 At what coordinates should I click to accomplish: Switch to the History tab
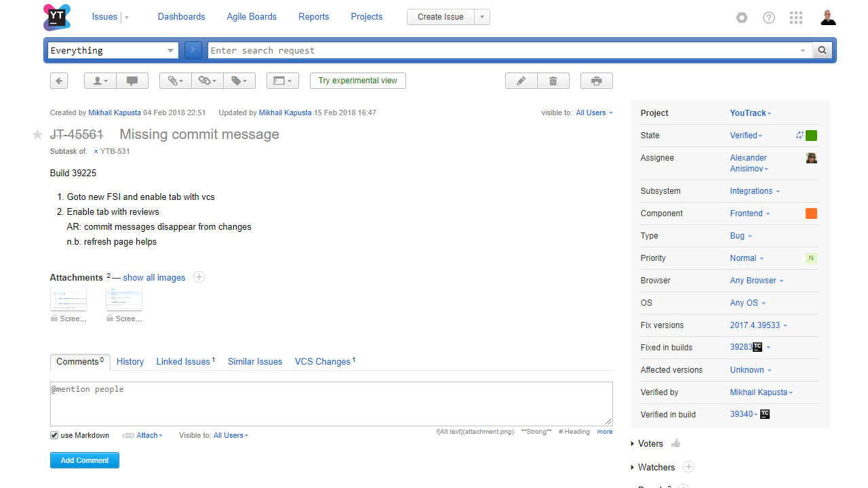coord(130,362)
